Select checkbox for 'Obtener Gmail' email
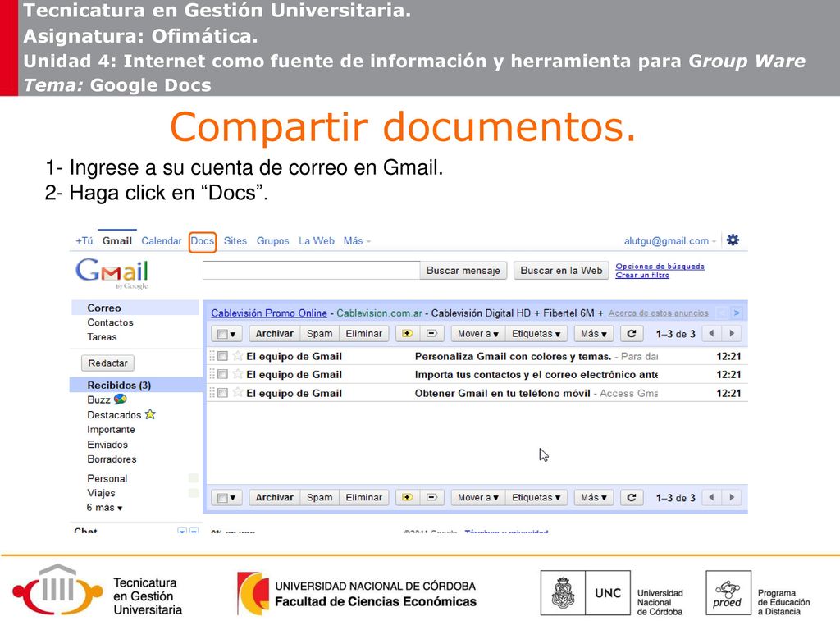This screenshot has width=840, height=630. 223,393
